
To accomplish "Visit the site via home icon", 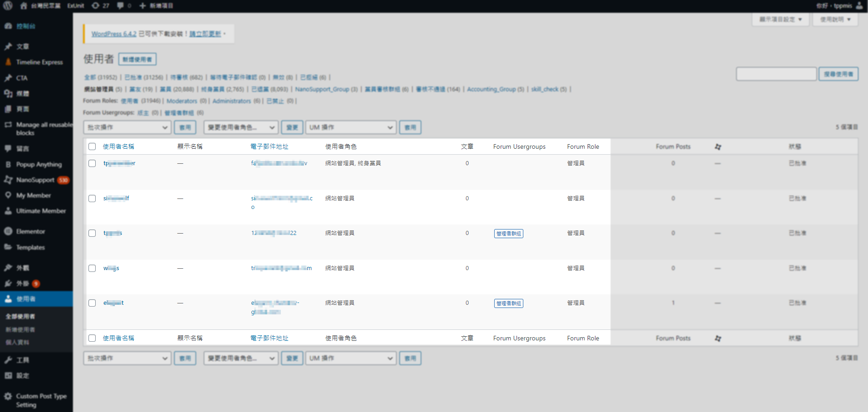I will point(24,5).
